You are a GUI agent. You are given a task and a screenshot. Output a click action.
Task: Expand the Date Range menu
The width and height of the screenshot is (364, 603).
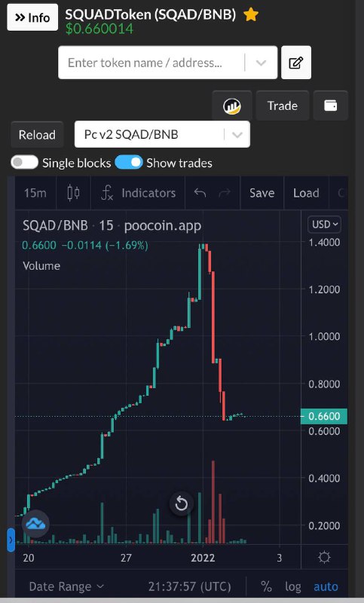tap(66, 586)
